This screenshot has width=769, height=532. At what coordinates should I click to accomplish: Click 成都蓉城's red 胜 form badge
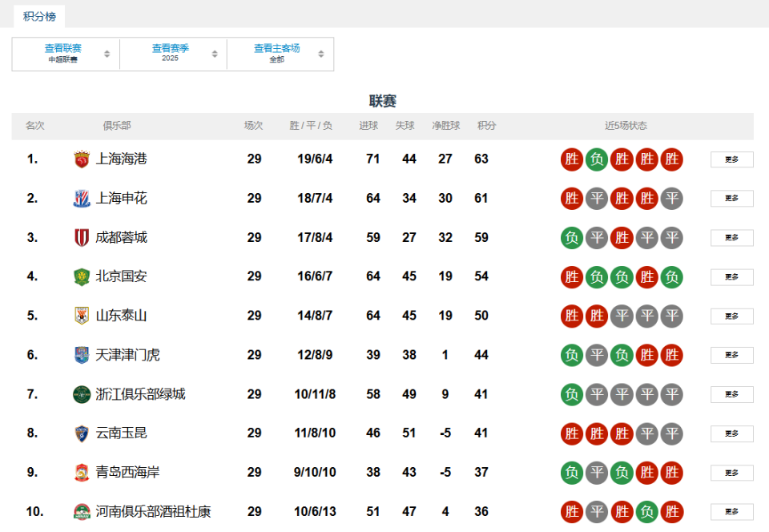click(622, 238)
